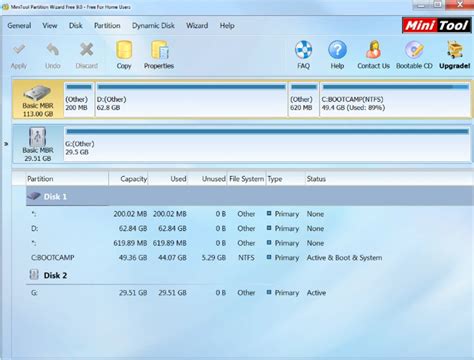Select the Disk 1 list header

click(249, 196)
